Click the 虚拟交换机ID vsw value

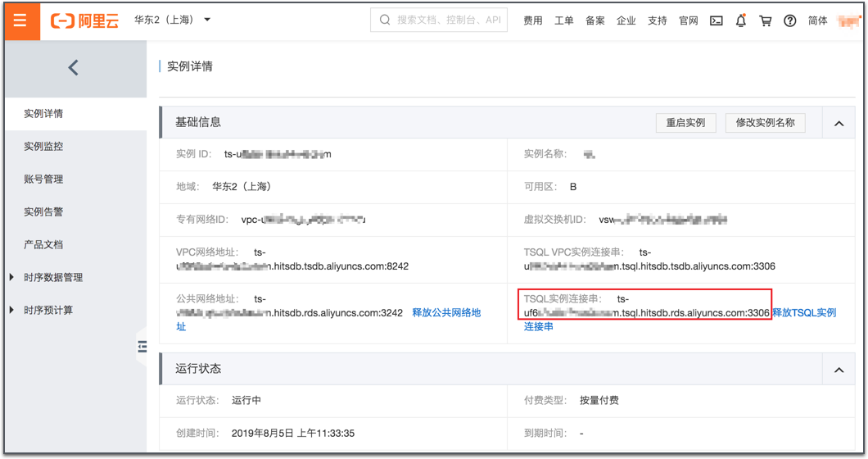tap(662, 220)
